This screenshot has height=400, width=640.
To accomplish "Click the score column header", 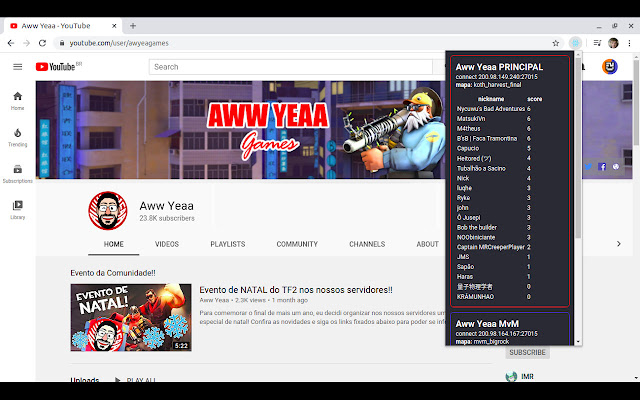I will point(534,99).
